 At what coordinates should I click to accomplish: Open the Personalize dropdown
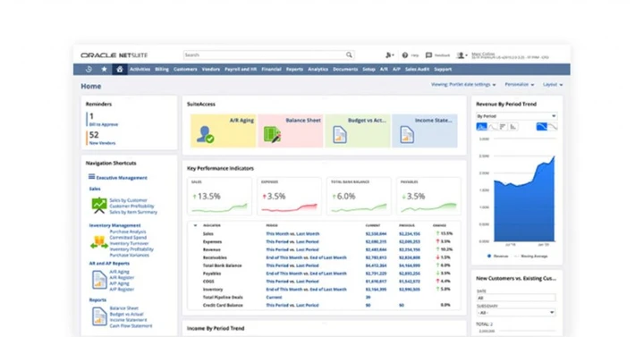click(520, 85)
